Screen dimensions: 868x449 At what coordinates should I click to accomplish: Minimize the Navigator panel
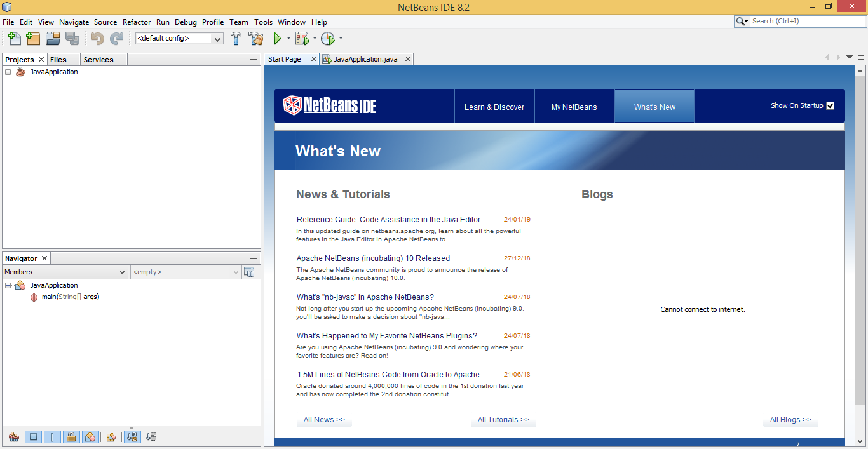(x=254, y=258)
